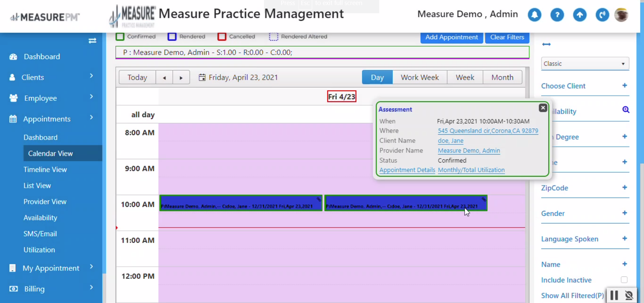Click the Availability search magnifier icon
The image size is (644, 303).
coord(626,110)
